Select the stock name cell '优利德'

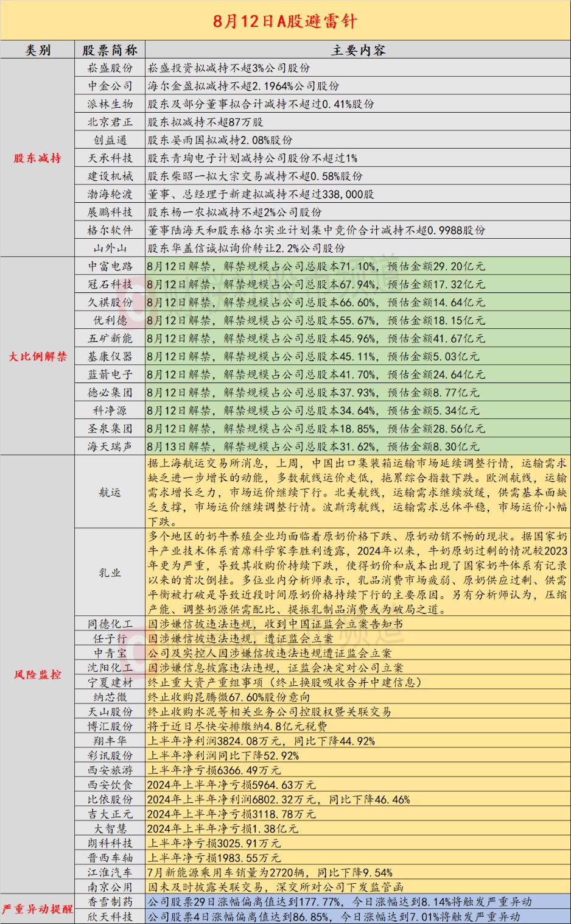click(110, 320)
